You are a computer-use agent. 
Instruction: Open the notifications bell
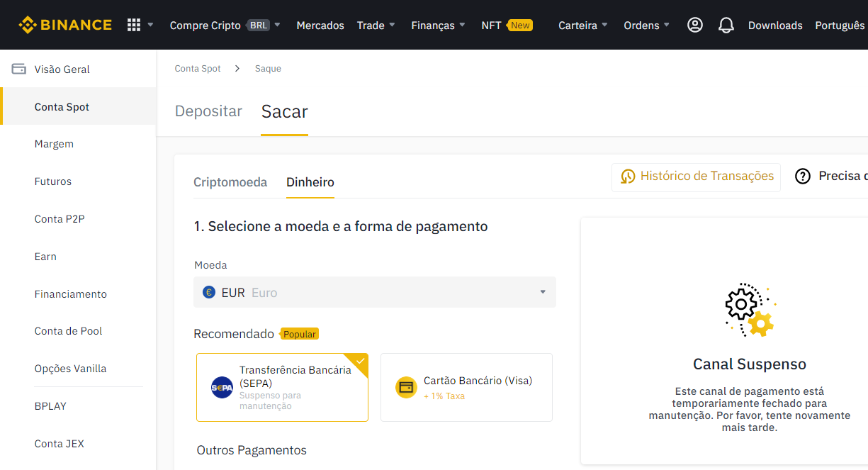pyautogui.click(x=726, y=26)
